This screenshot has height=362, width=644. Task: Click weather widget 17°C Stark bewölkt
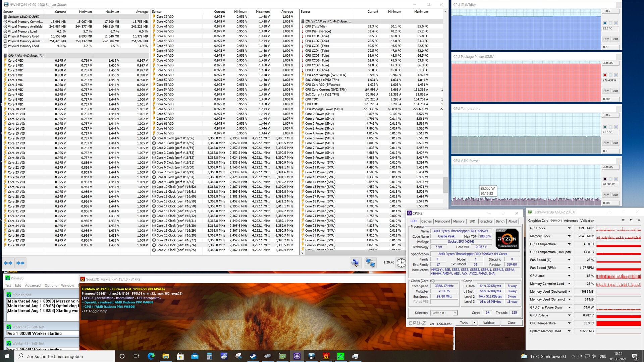tap(543, 356)
